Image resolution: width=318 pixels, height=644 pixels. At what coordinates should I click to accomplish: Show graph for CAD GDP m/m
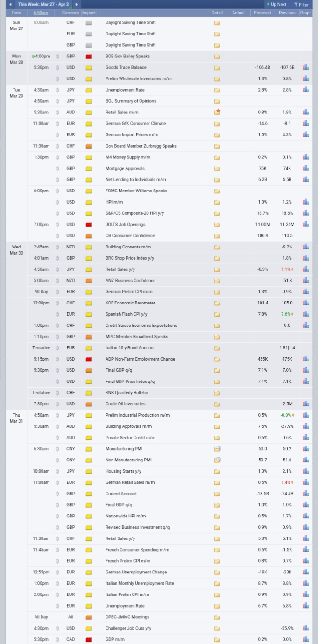point(306,639)
